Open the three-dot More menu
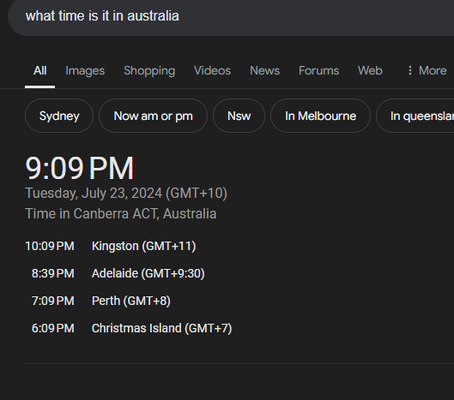The height and width of the screenshot is (400, 454). [427, 71]
